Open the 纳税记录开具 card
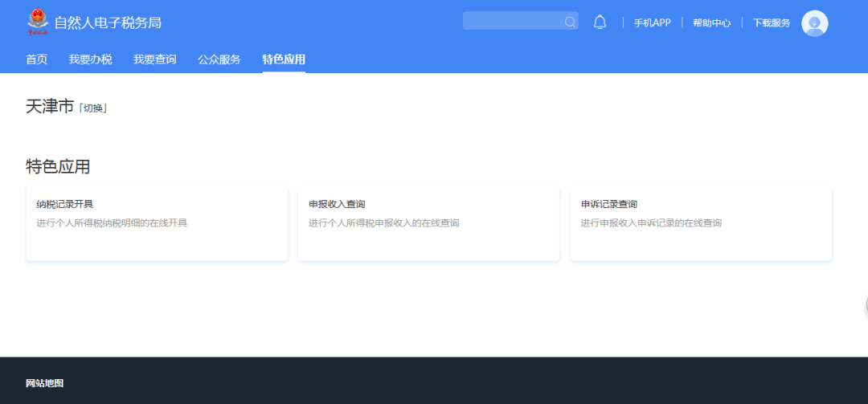868x404 pixels. click(x=157, y=223)
